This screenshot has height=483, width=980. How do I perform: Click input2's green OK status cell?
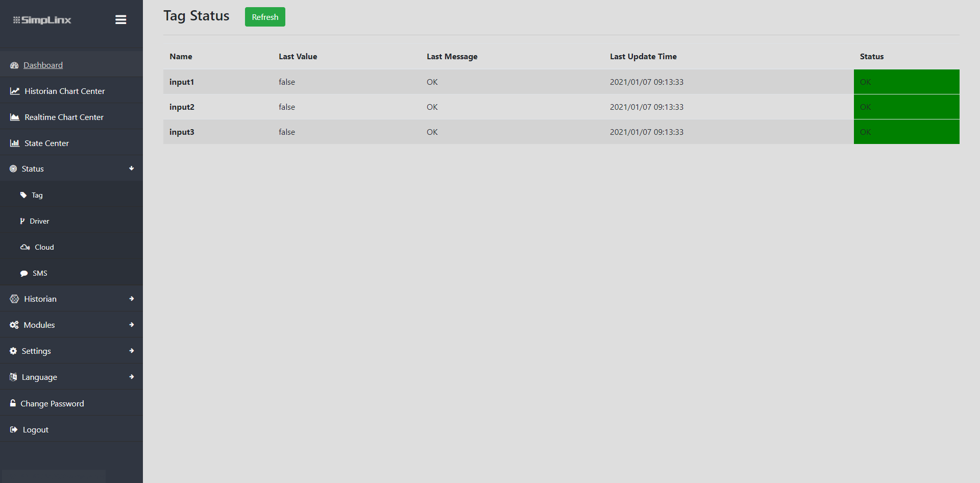point(906,107)
